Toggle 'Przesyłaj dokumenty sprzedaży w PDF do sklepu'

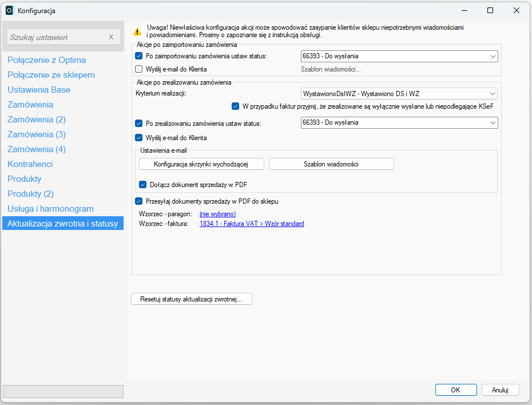[138, 201]
